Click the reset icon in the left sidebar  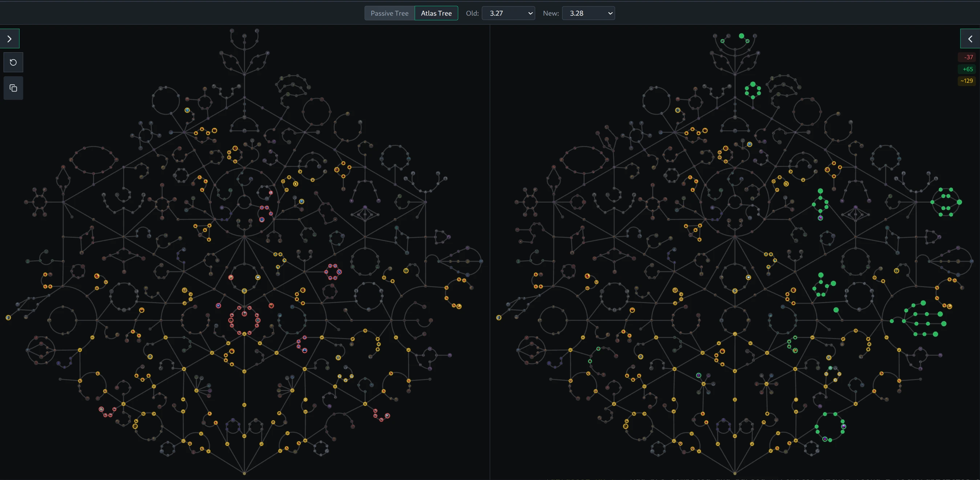tap(13, 62)
